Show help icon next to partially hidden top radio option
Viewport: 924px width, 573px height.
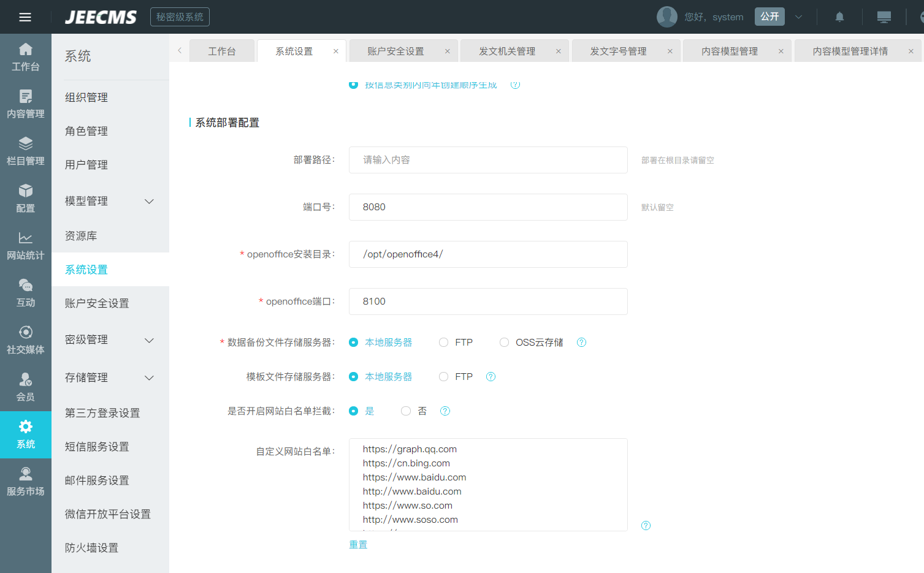click(516, 85)
